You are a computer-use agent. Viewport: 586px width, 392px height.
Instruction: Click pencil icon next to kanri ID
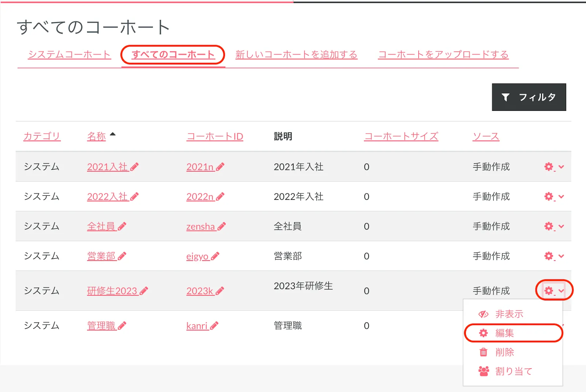click(214, 326)
